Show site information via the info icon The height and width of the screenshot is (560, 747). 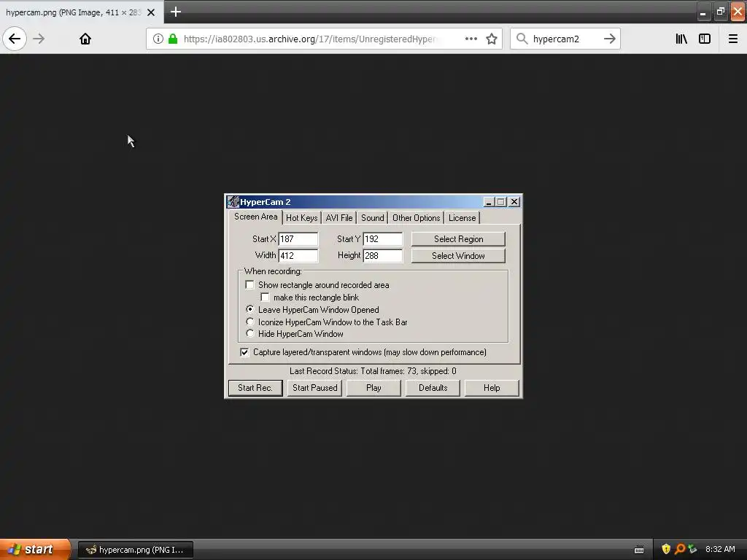click(x=158, y=39)
